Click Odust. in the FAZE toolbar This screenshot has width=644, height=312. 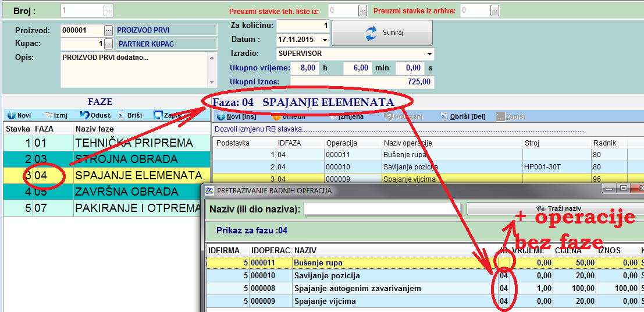(95, 115)
